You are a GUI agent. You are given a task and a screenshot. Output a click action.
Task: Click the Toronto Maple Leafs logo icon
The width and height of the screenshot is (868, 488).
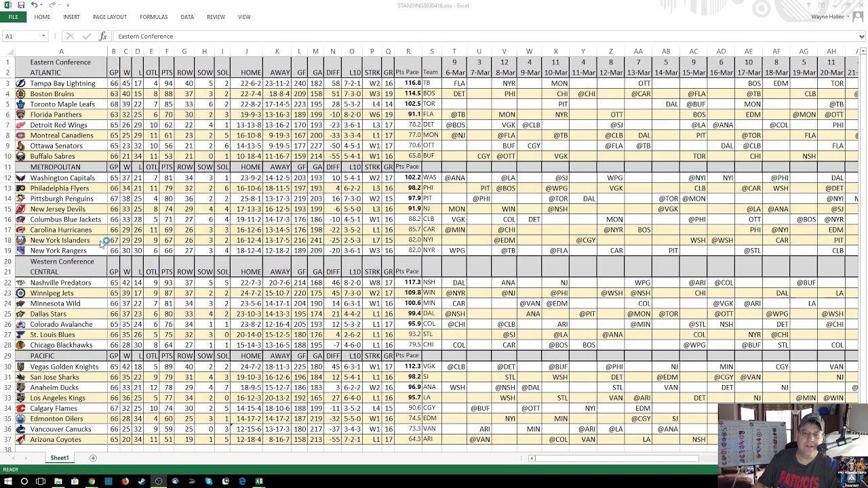click(x=21, y=104)
